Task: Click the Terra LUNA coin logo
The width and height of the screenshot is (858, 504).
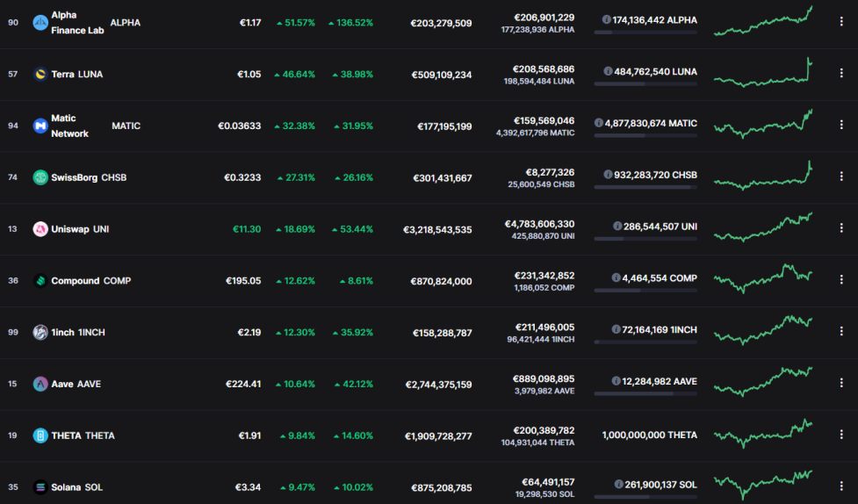Action: [x=40, y=74]
